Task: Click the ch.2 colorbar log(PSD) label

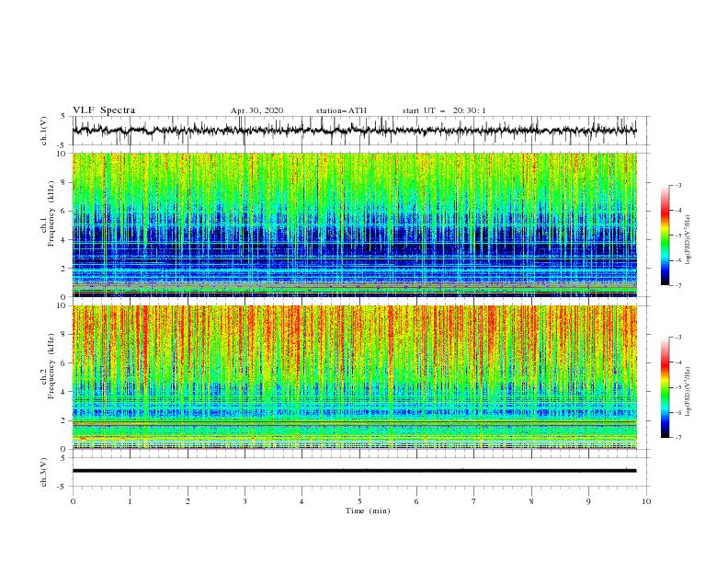Action: pyautogui.click(x=688, y=392)
